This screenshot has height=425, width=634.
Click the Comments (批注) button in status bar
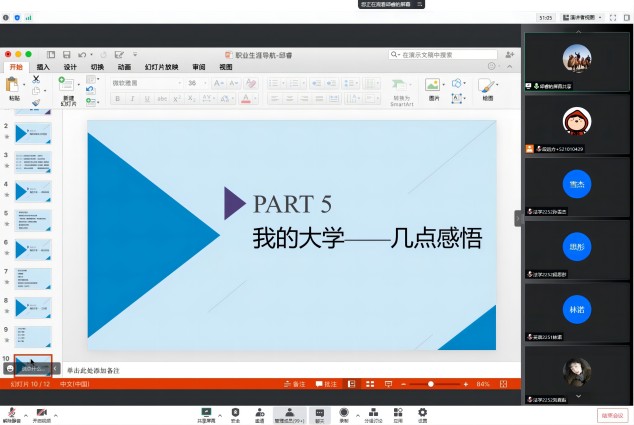(326, 384)
